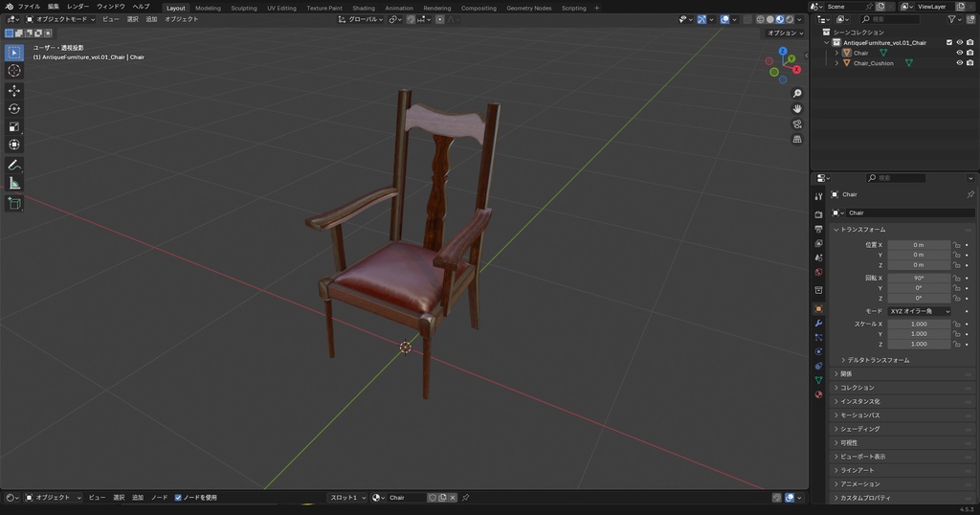Toggle proportional editing button

440,19
